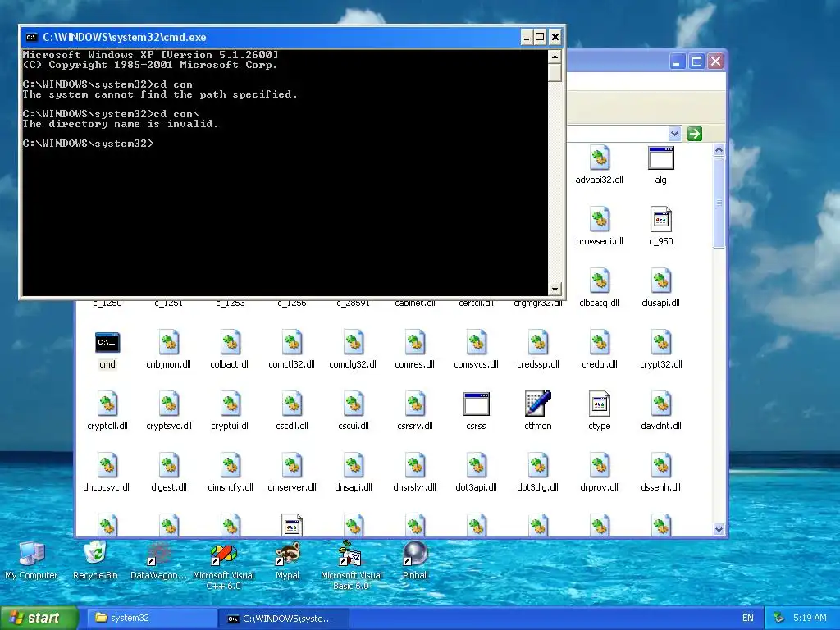840x630 pixels.
Task: Select the cryptdll.dll file icon
Action: coord(107,404)
